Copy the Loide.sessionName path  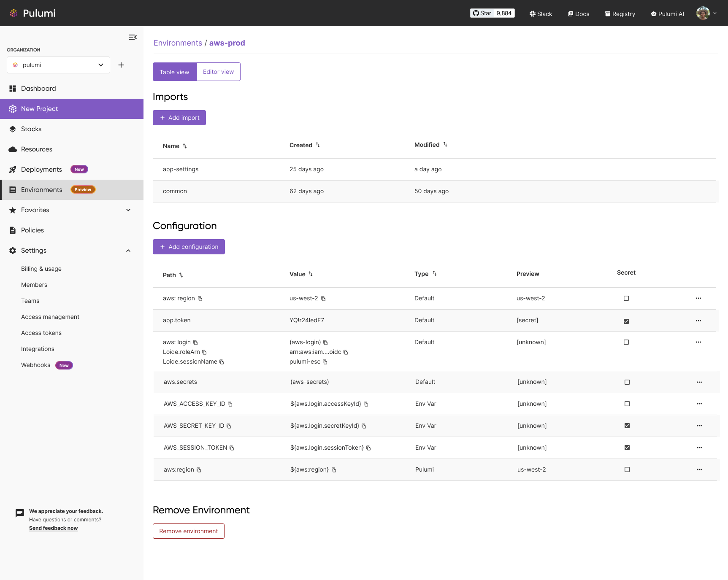[x=222, y=362]
